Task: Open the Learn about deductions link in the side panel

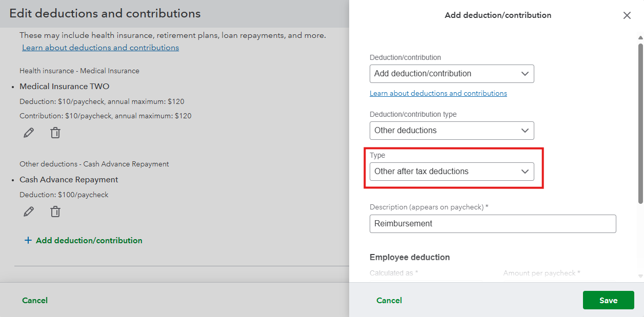Action: (438, 93)
